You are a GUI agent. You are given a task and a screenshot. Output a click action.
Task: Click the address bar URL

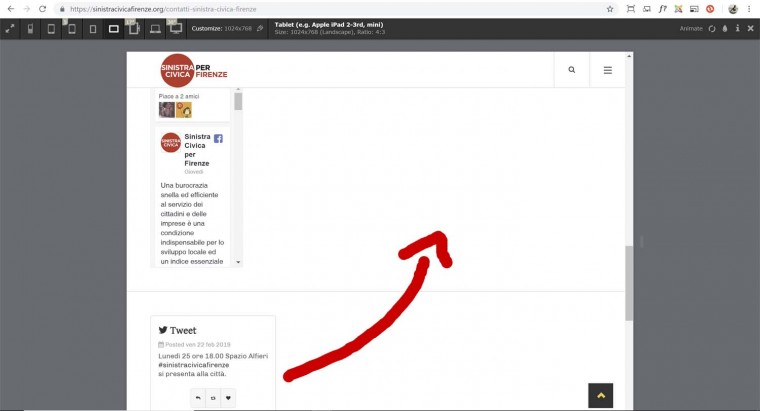pyautogui.click(x=163, y=9)
